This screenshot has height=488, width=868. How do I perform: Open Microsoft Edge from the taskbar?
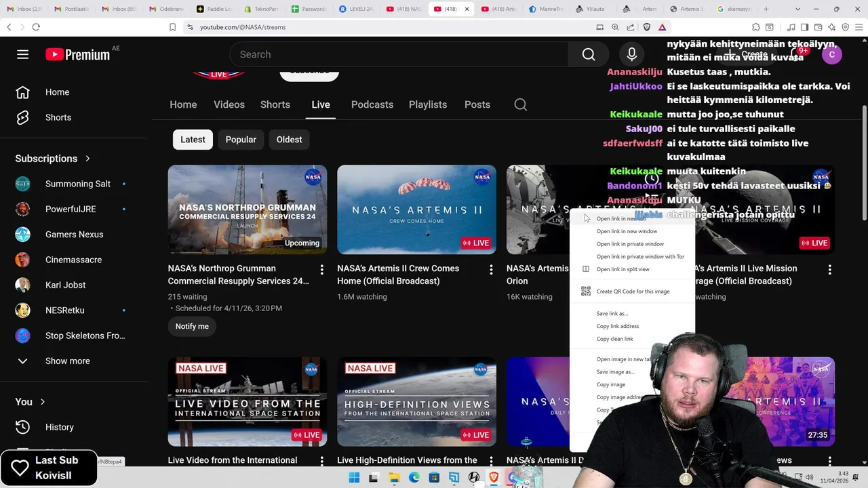tap(414, 478)
